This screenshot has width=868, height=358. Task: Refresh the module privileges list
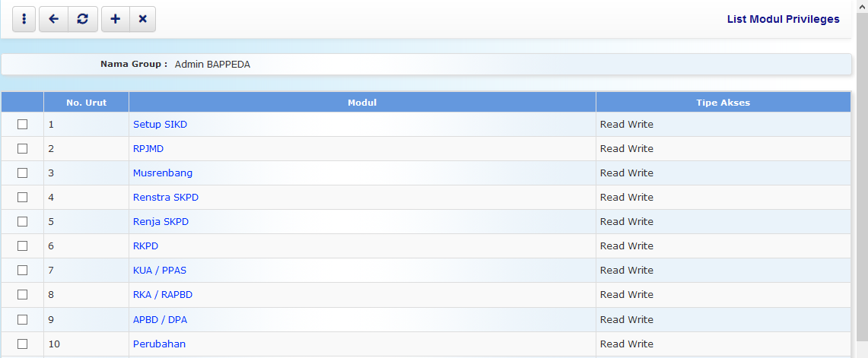[x=82, y=19]
